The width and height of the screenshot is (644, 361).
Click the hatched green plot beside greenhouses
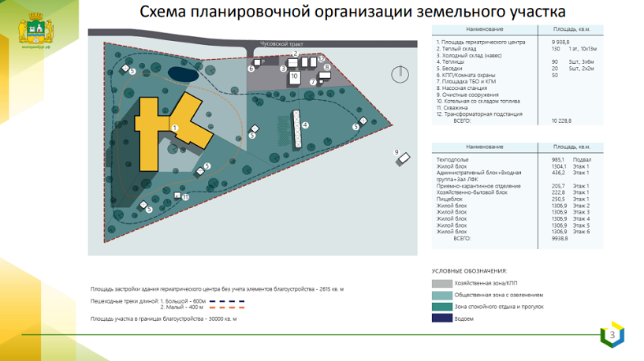tap(284, 131)
